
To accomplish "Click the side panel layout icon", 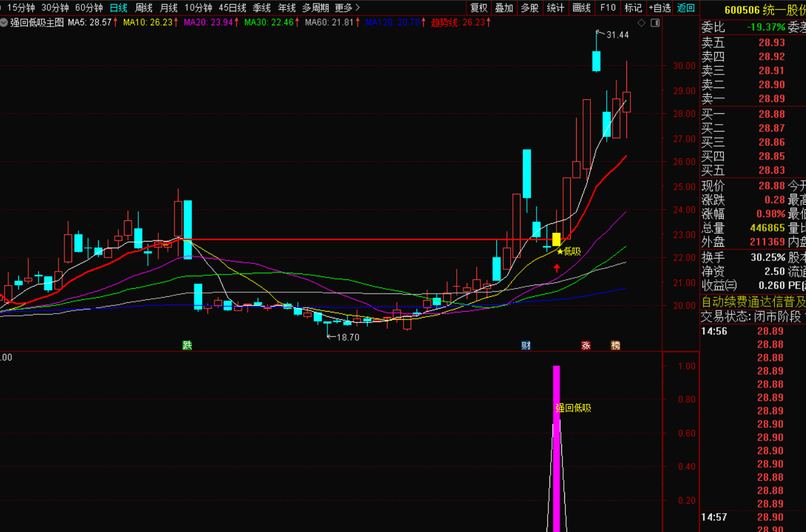I will pos(655,23).
